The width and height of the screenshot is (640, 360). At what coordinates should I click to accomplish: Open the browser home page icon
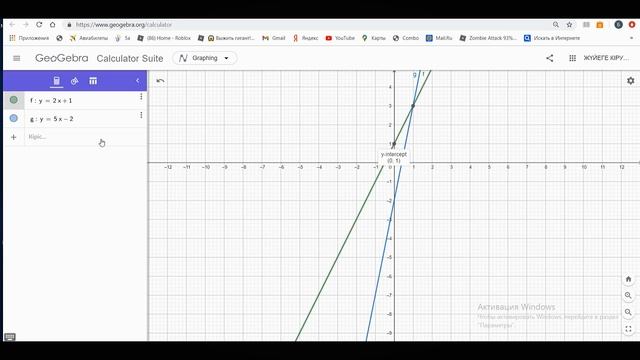52,24
